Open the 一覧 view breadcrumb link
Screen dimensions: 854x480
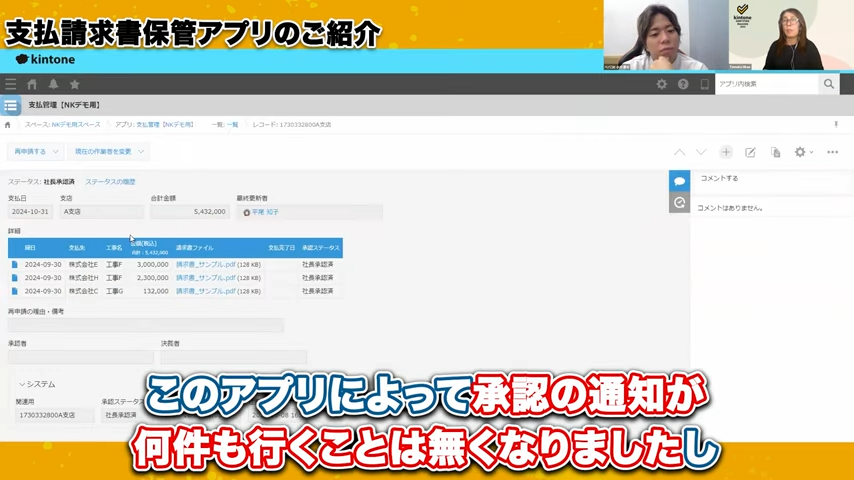point(233,125)
